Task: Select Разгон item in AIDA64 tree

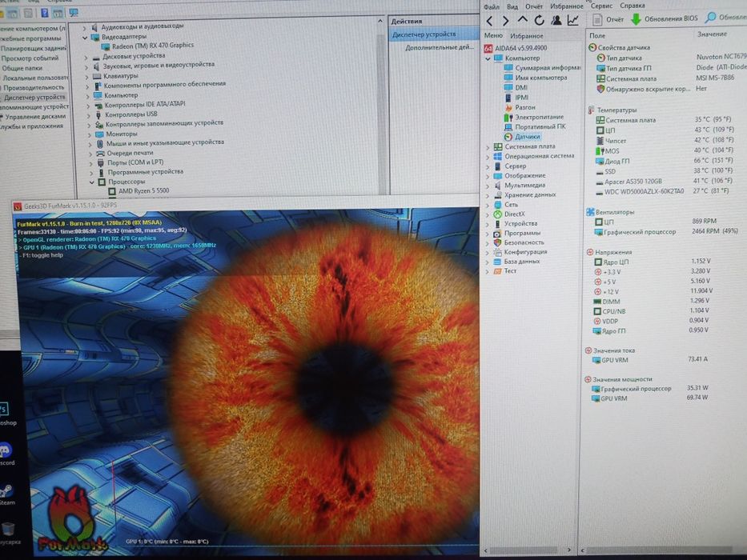Action: pos(520,107)
